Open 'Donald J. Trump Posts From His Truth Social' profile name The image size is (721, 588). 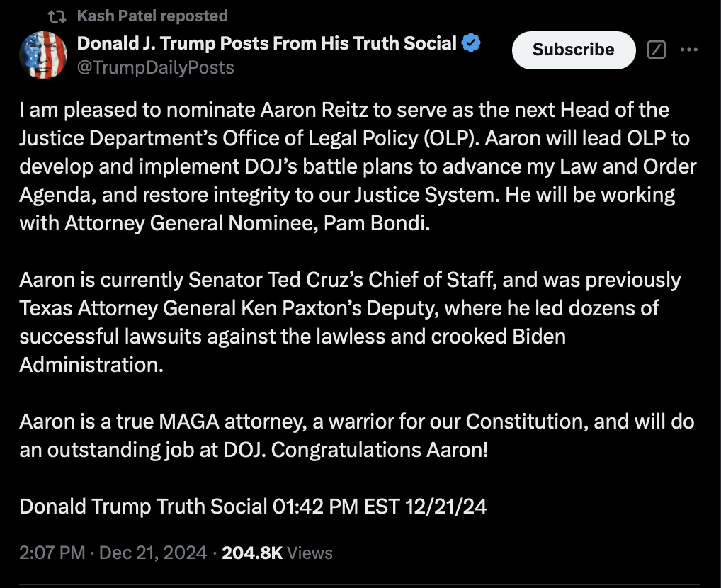click(267, 43)
